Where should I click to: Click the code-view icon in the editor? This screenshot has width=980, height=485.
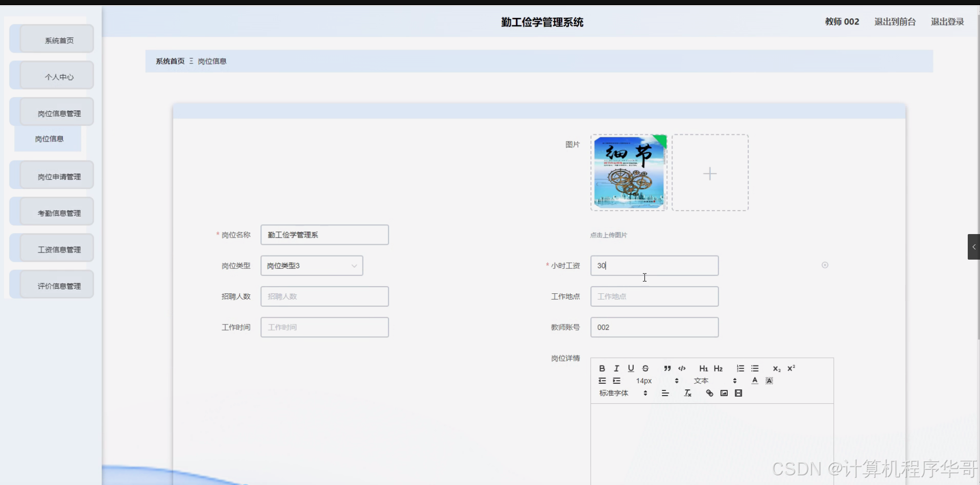682,368
